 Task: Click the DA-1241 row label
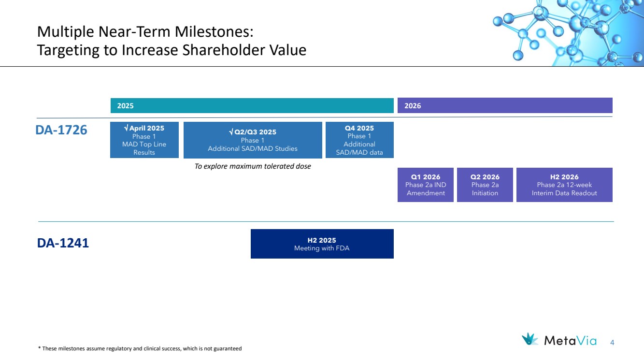63,243
